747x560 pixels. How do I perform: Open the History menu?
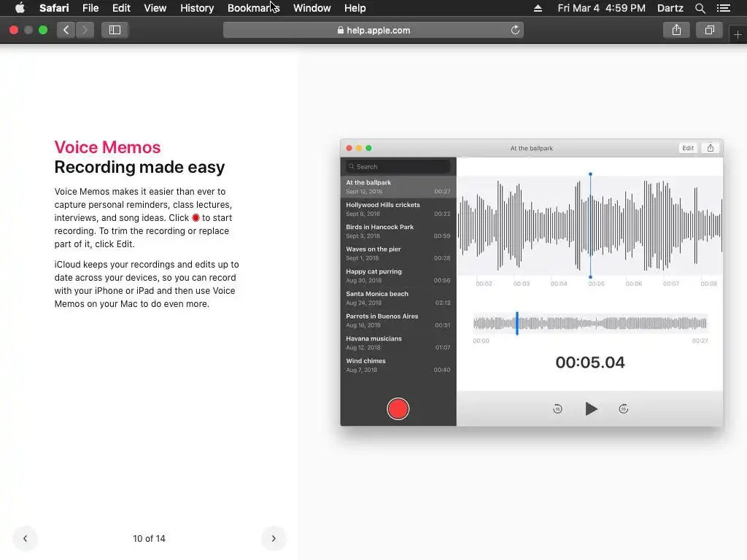[x=197, y=8]
